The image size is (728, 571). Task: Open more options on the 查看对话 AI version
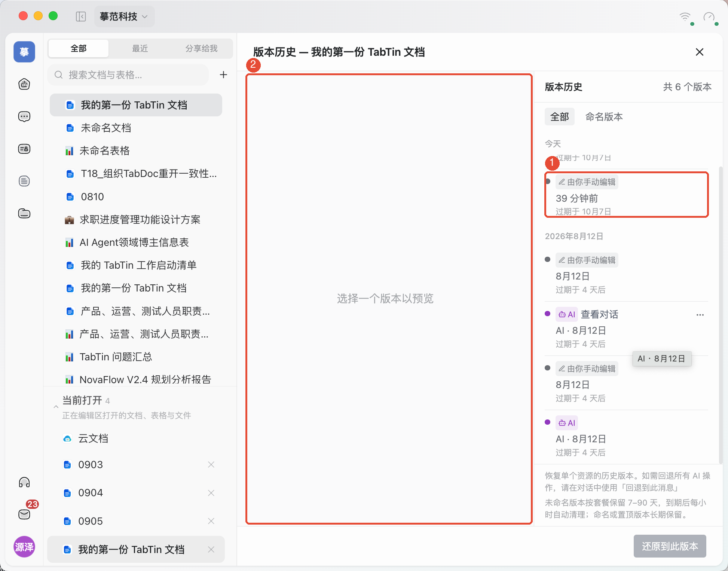(x=700, y=315)
